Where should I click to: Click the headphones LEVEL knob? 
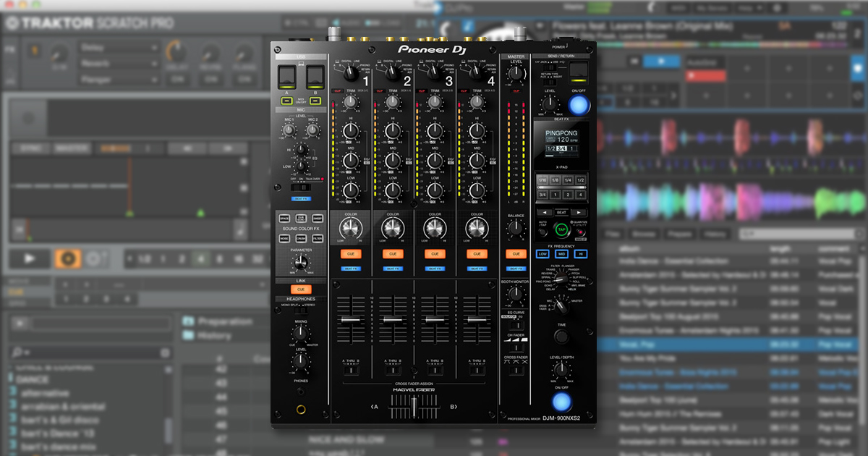300,361
